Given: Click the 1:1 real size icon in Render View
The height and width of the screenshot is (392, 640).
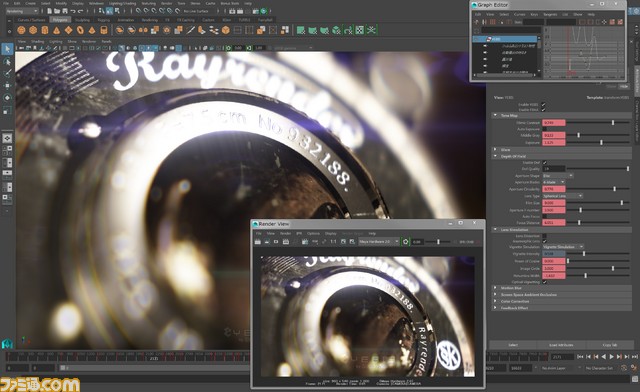Looking at the screenshot, I should (x=333, y=242).
